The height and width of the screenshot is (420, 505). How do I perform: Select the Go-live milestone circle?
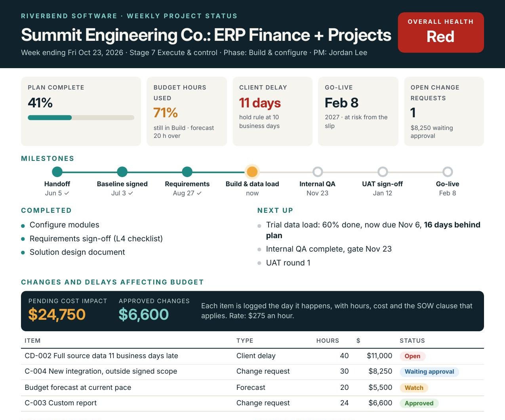pos(448,172)
